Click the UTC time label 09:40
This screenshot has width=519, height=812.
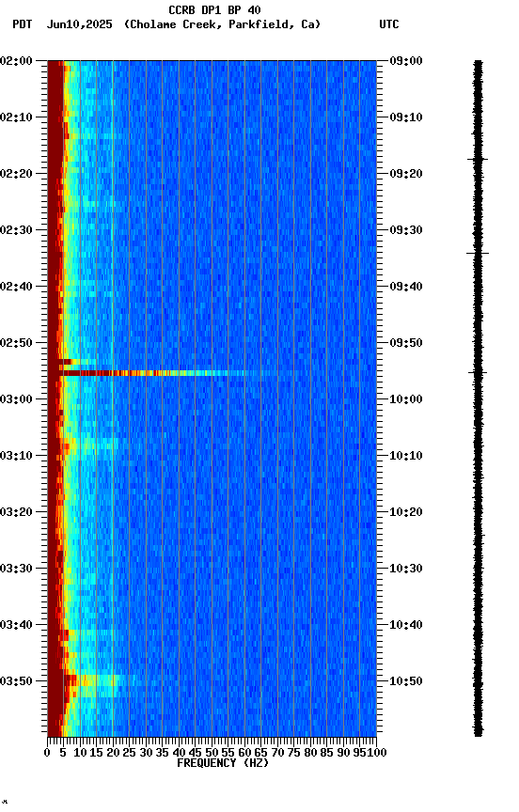point(406,287)
